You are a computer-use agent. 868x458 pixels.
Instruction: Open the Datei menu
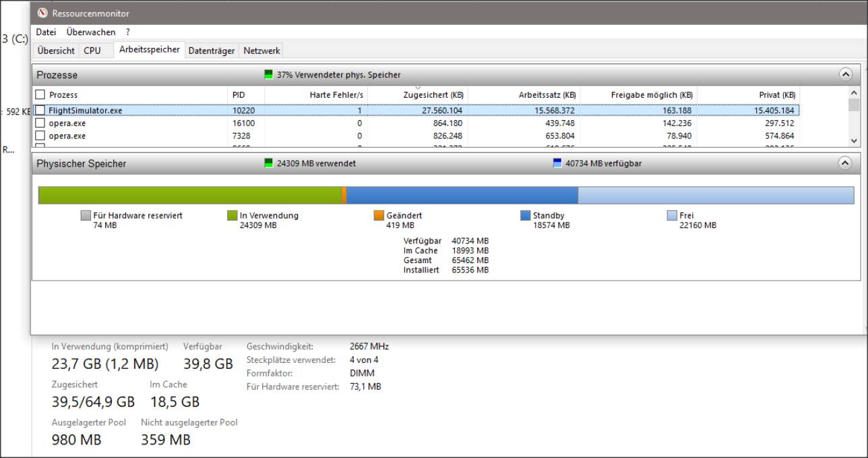(46, 32)
